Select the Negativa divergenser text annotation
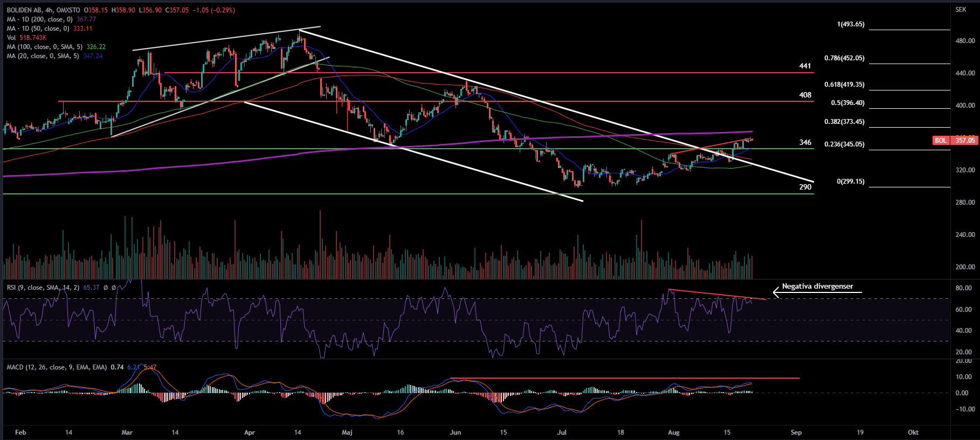Image resolution: width=980 pixels, height=440 pixels. tap(817, 287)
